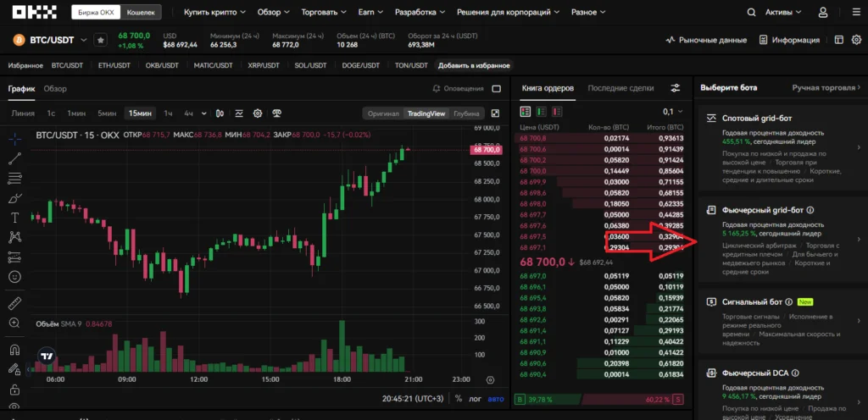Select the ruler measure tool
Image resolution: width=868 pixels, height=420 pixels.
[x=14, y=302]
